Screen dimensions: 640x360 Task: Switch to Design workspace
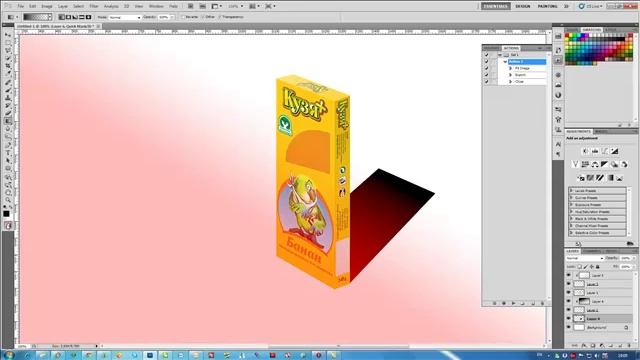523,7
